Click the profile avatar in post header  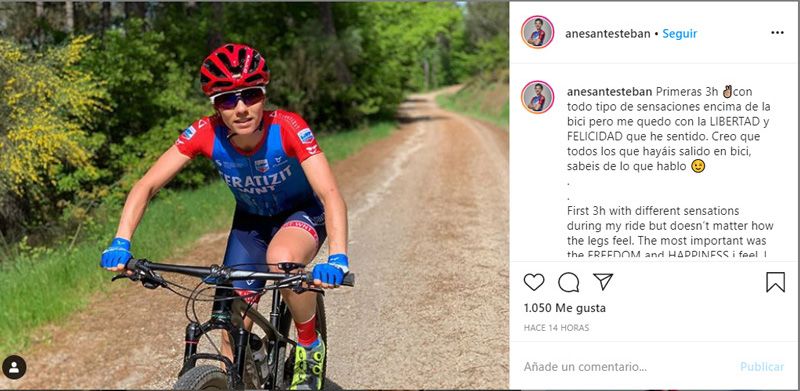coord(537,32)
